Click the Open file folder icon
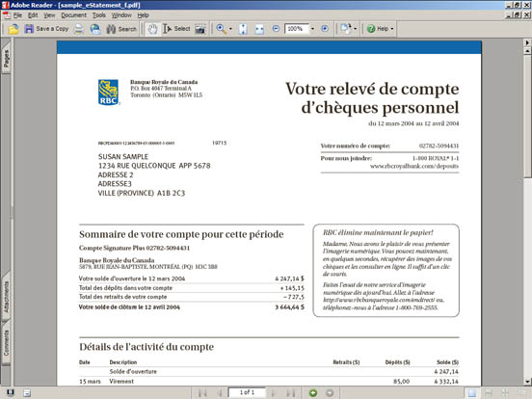Viewport: 532px width, 399px height. click(x=13, y=29)
